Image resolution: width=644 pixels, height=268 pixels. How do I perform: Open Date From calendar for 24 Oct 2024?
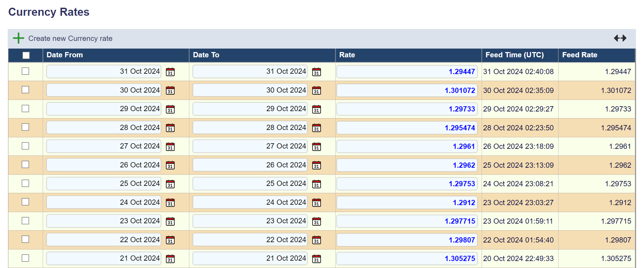coord(170,203)
